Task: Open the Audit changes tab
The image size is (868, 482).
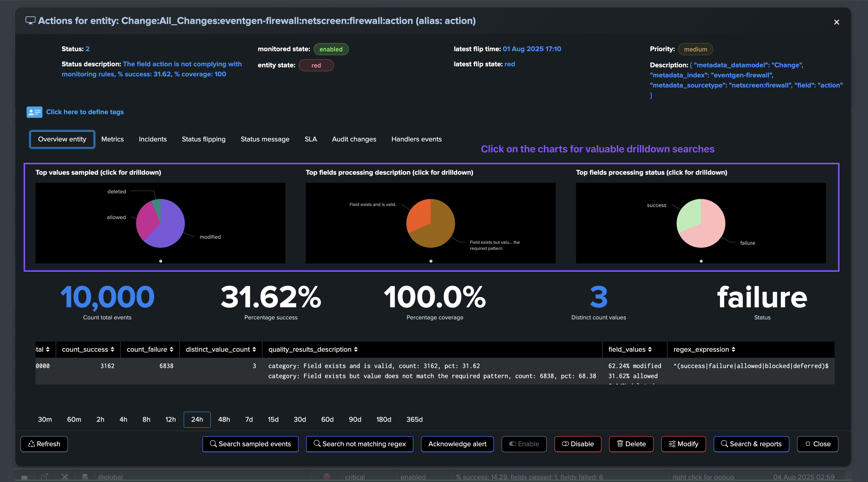Action: click(x=354, y=139)
